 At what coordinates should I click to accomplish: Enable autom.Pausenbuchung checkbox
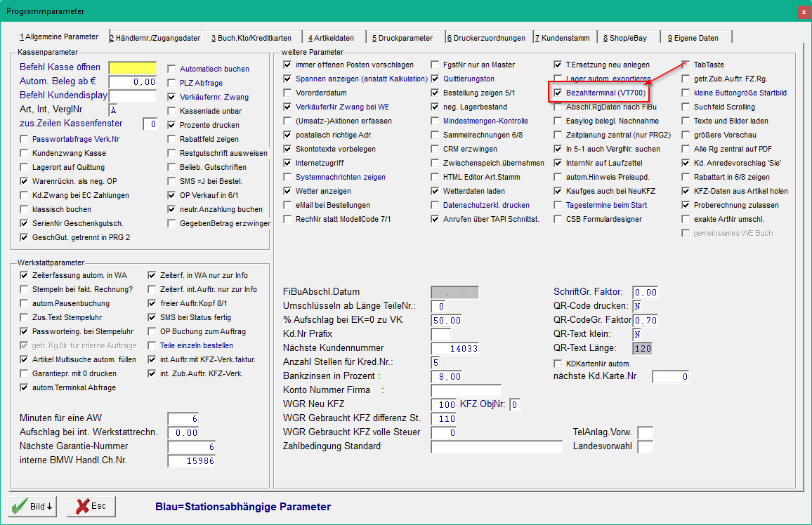(x=24, y=303)
